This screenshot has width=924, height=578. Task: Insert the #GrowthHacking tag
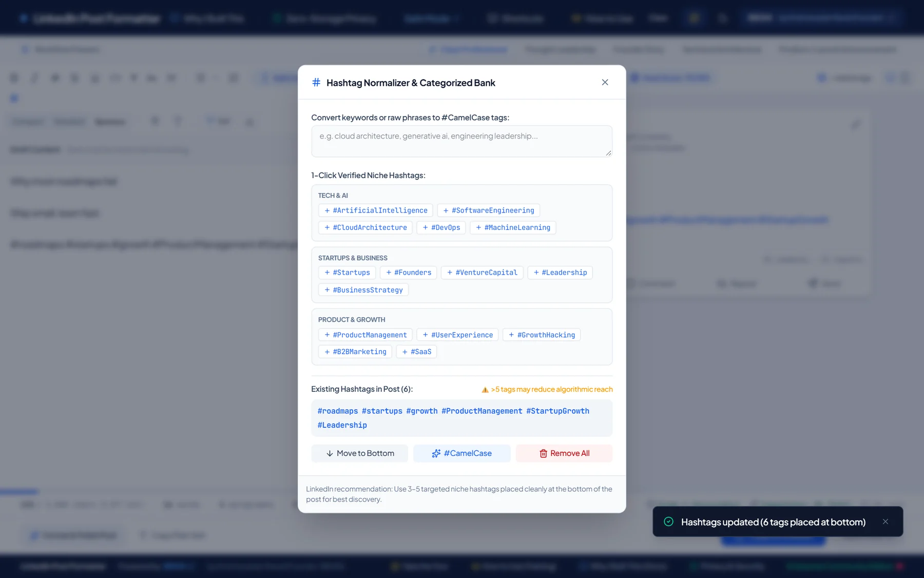click(x=542, y=335)
